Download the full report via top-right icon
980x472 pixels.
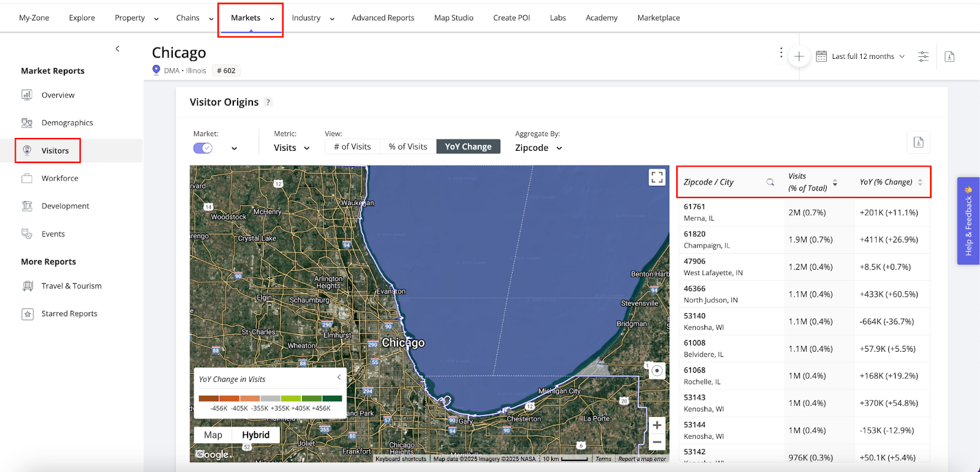949,56
